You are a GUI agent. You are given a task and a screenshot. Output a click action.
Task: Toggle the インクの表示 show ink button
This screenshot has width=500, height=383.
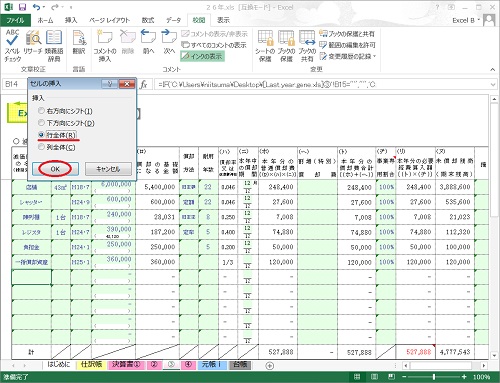click(202, 56)
